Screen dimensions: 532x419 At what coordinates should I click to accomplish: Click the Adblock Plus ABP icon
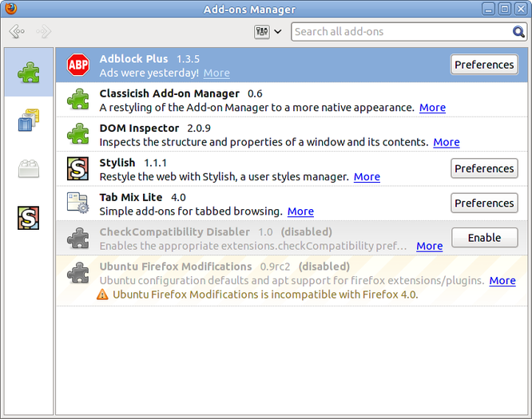78,65
